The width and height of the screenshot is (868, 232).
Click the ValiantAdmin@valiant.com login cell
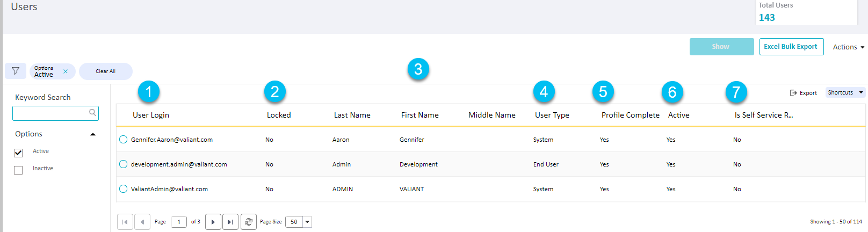pyautogui.click(x=169, y=189)
